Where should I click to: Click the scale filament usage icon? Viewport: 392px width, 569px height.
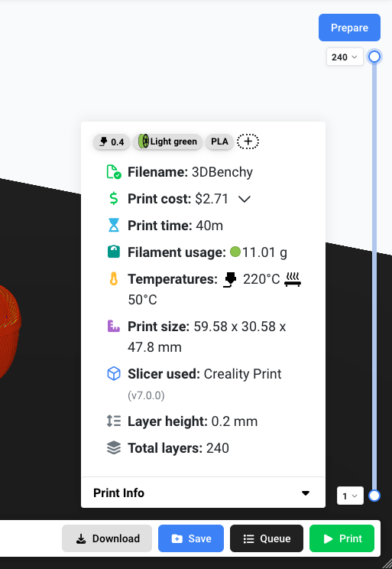(114, 252)
